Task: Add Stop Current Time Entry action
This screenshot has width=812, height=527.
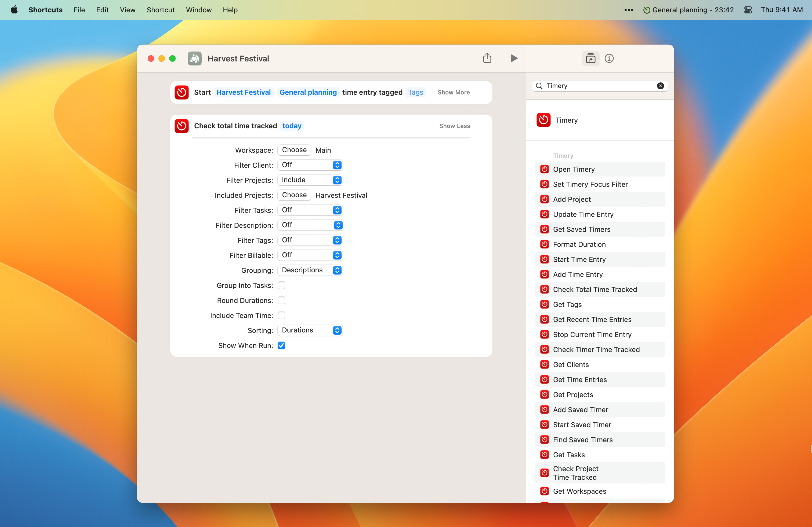Action: (600, 334)
